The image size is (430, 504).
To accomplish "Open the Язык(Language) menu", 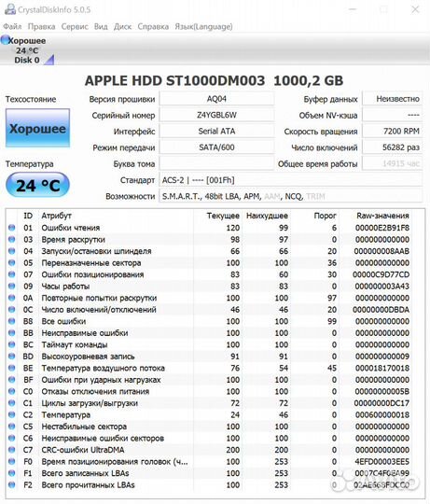I will tap(203, 26).
